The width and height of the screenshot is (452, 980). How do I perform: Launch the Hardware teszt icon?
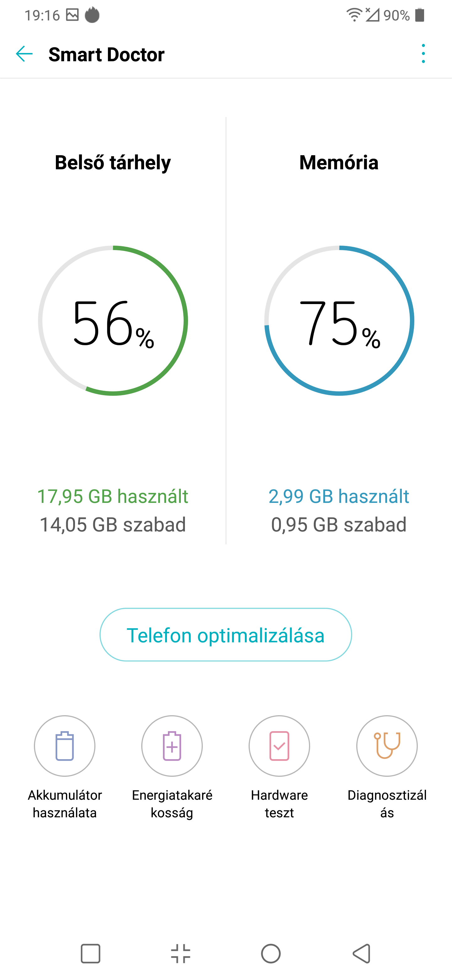click(x=279, y=746)
